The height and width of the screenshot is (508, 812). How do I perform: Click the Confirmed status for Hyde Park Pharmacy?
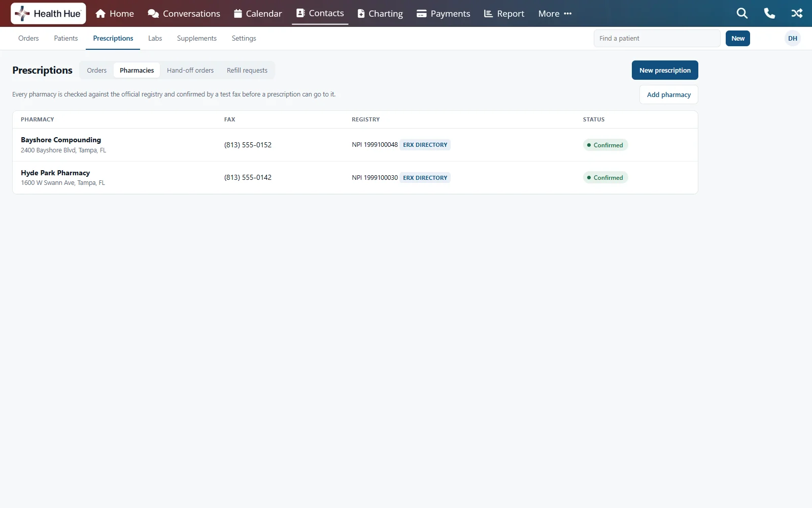[x=605, y=178]
